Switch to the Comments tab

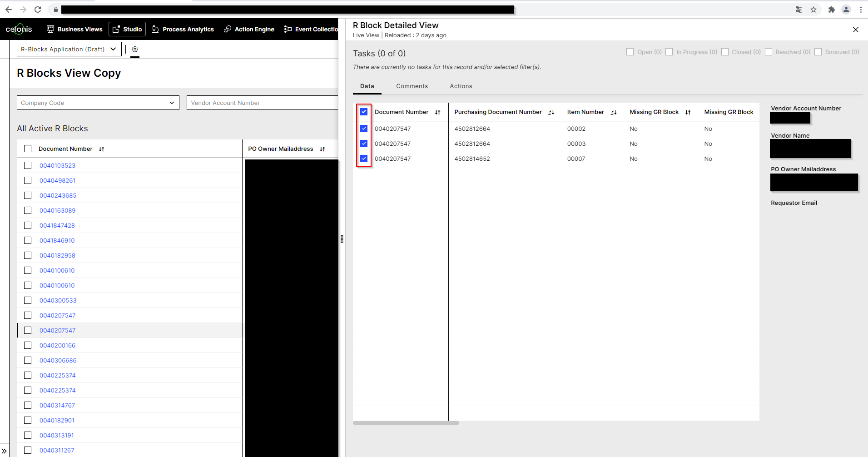[x=412, y=86]
